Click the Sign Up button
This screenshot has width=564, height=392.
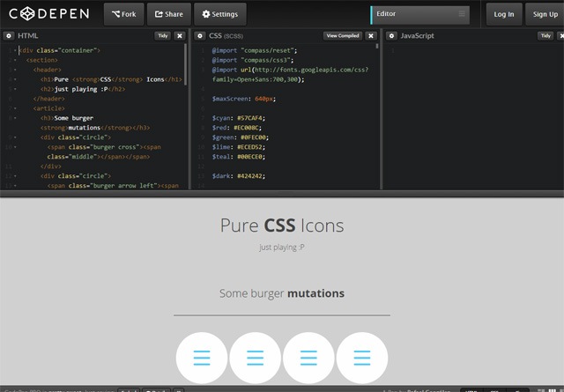pos(545,14)
